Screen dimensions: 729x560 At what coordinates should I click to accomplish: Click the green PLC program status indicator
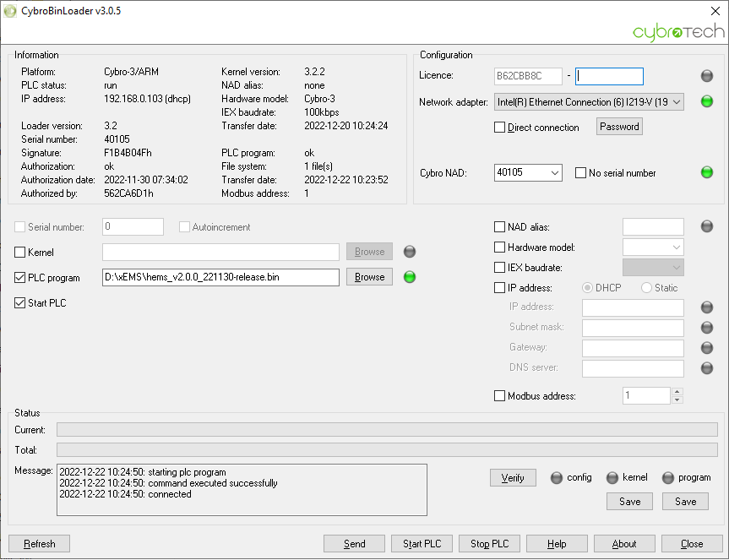pos(410,277)
